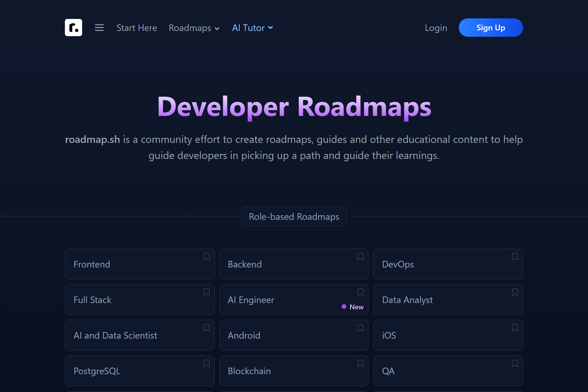This screenshot has width=588, height=392.
Task: Open the Login page
Action: click(436, 28)
